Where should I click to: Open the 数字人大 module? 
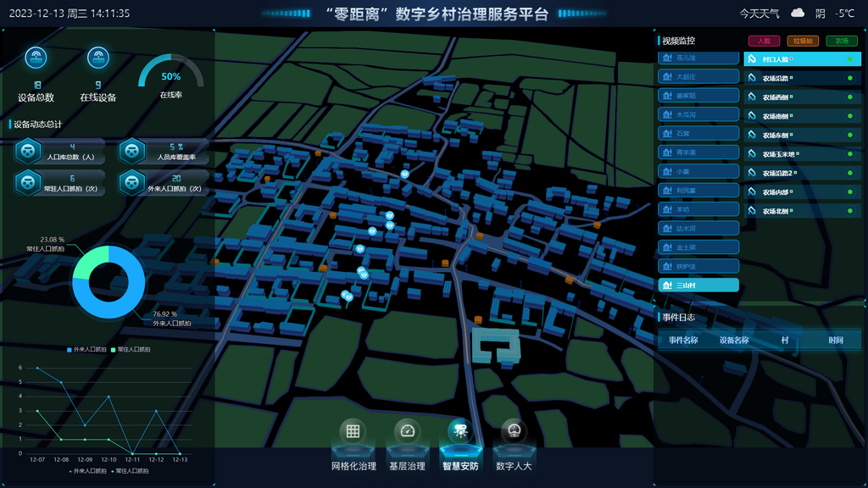(x=514, y=444)
